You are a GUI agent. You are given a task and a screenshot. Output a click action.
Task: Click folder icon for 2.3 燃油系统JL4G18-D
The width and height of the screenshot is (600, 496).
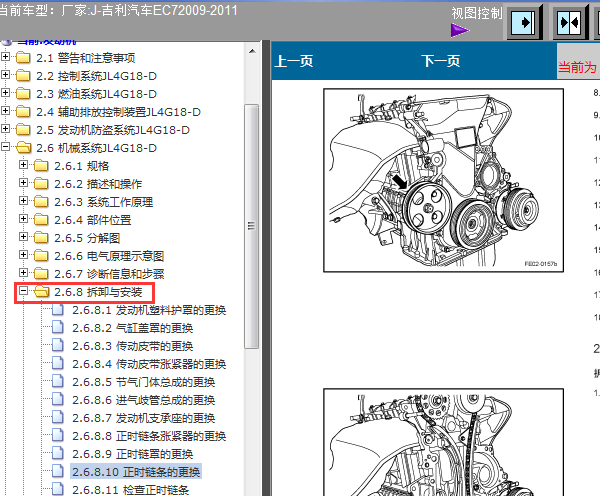[x=23, y=94]
